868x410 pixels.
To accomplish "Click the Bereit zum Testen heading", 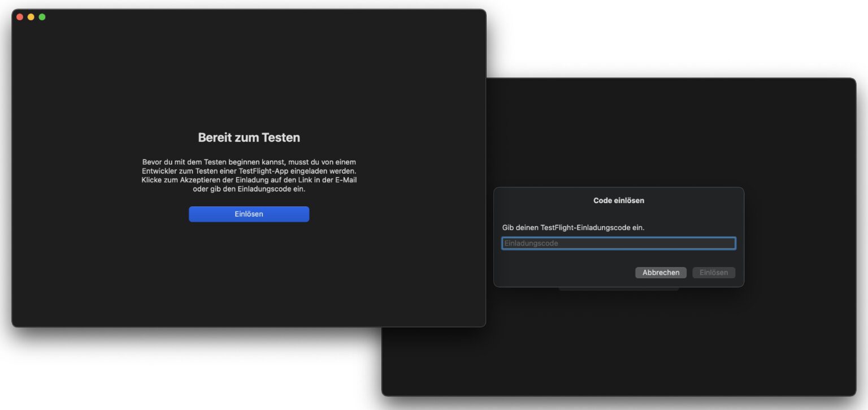I will click(x=249, y=137).
